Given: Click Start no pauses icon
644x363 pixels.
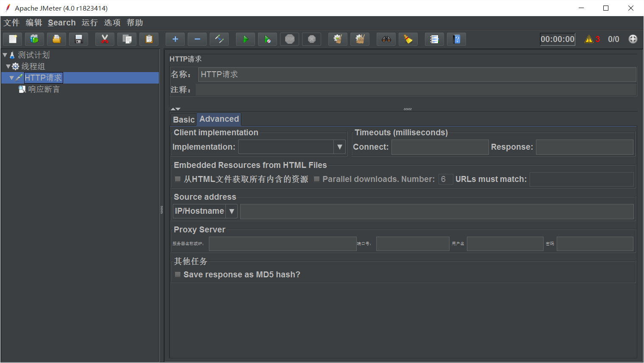Looking at the screenshot, I should click(x=268, y=39).
